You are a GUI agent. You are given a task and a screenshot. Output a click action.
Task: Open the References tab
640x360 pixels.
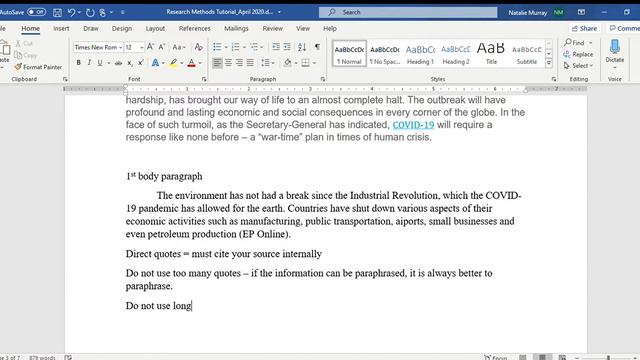click(195, 29)
